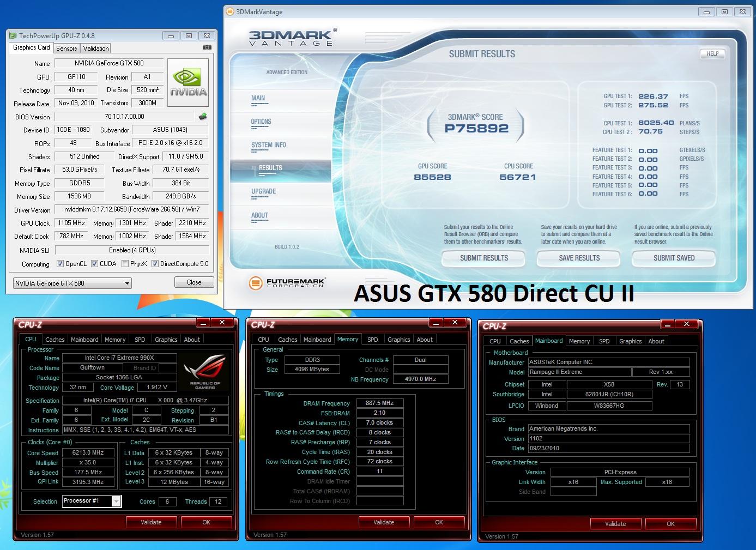Click the SAVE RESULTS button
Image resolution: width=756 pixels, height=550 pixels.
point(579,258)
